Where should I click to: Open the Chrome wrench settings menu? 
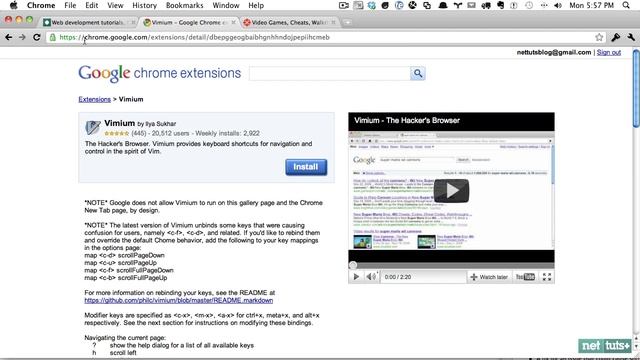click(631, 37)
